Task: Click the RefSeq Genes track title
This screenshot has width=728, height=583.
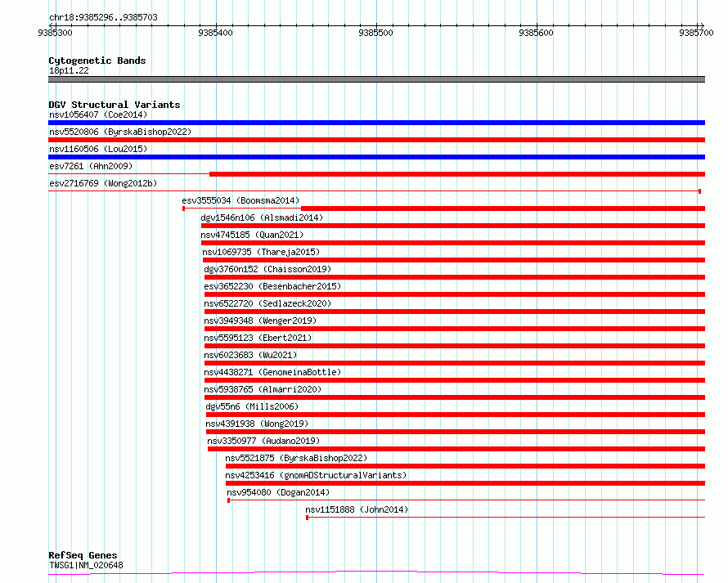Action: click(x=83, y=555)
